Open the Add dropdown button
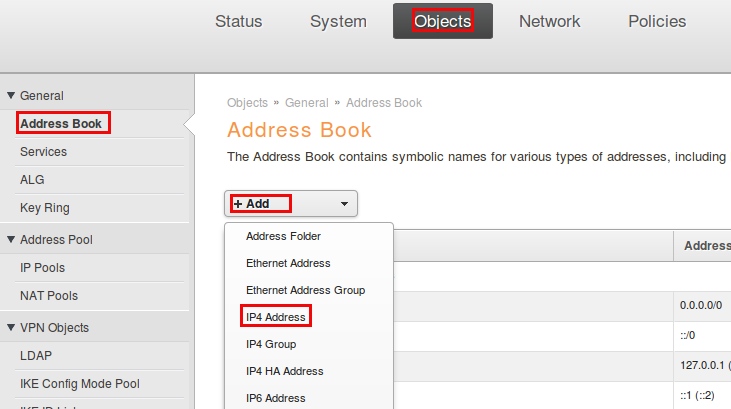Screen dimensions: 731x409 click(290, 204)
